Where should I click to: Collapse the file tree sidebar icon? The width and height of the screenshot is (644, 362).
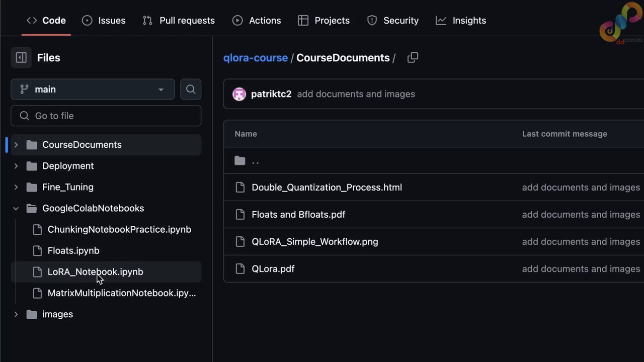click(x=21, y=58)
